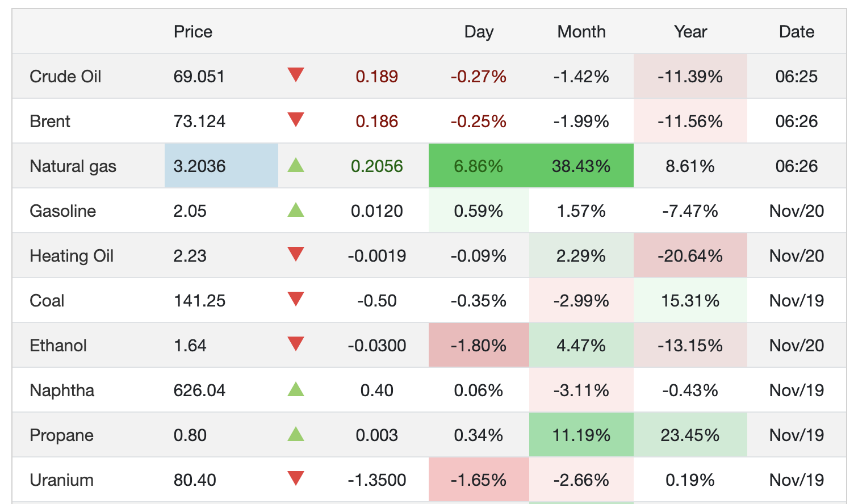Open the Coal commodity link
854x504 pixels.
tap(47, 301)
